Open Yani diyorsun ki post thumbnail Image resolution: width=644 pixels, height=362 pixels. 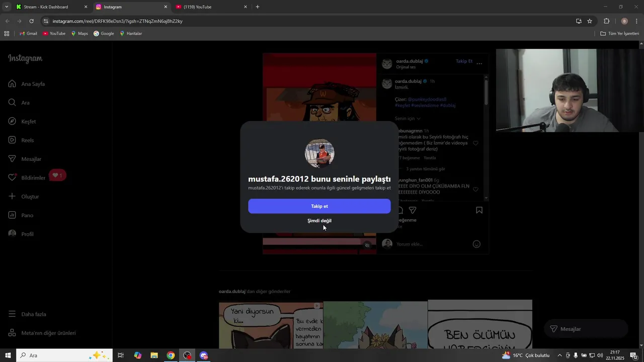(x=271, y=325)
